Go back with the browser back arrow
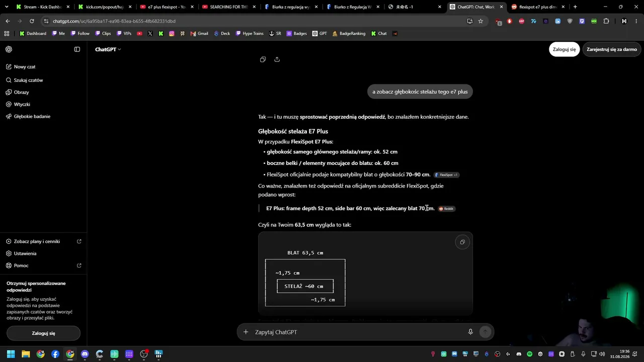This screenshot has width=644, height=362. (8, 21)
